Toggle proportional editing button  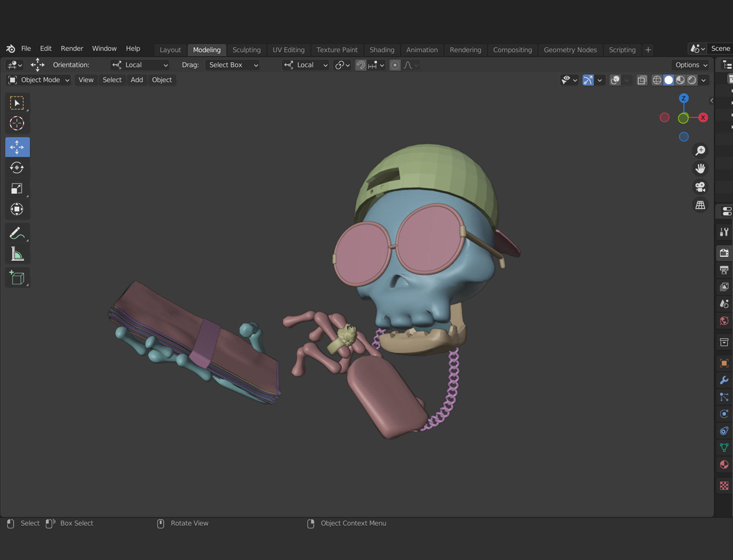coord(395,65)
